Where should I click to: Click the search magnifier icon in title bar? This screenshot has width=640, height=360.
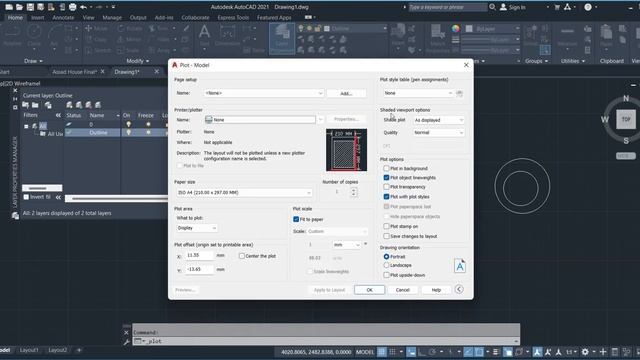click(x=492, y=7)
